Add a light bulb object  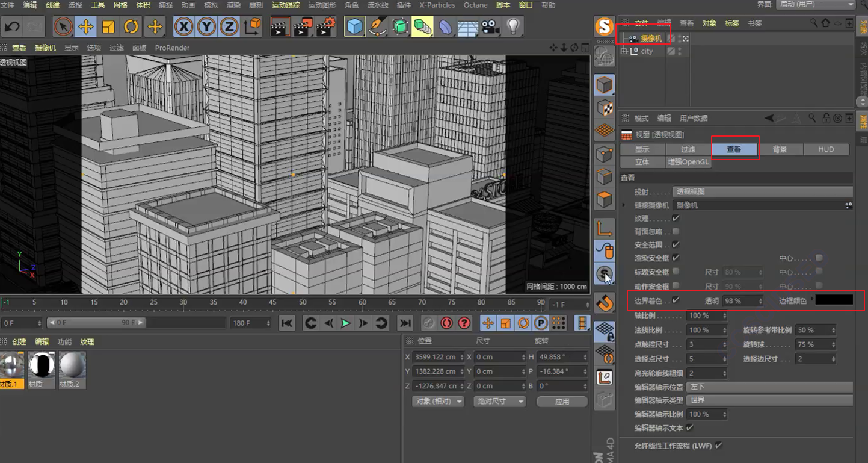[513, 27]
